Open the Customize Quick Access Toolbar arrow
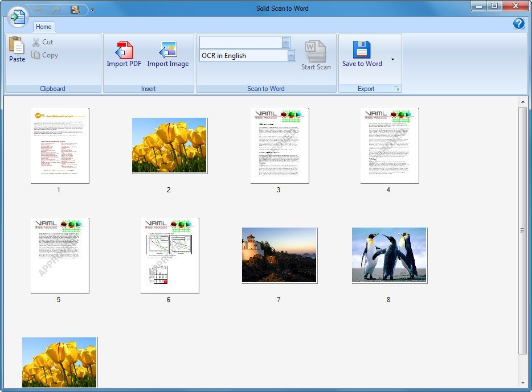Image resolution: width=532 pixels, height=392 pixels. (92, 9)
